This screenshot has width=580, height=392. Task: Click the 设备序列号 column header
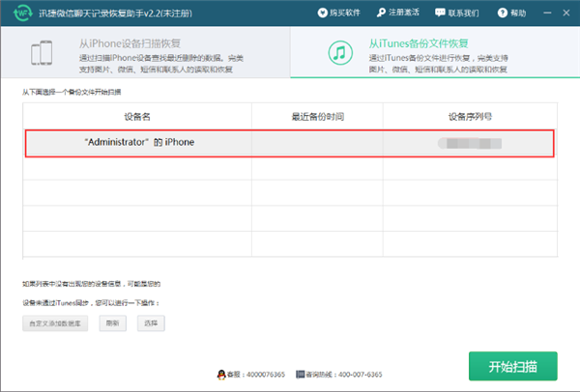pos(470,116)
